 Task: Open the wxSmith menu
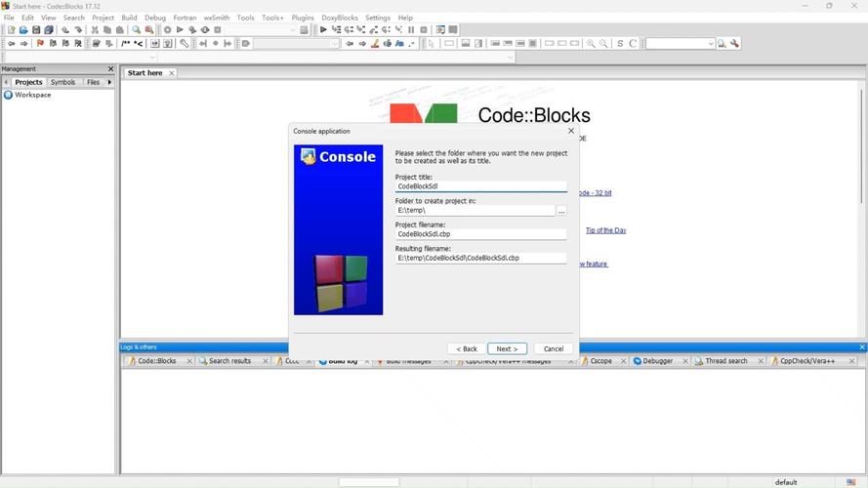217,18
